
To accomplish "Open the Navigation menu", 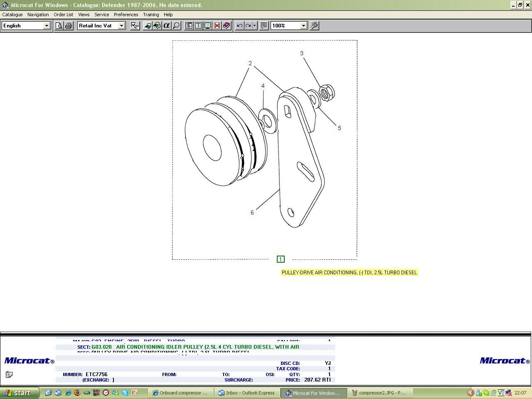I will click(38, 15).
